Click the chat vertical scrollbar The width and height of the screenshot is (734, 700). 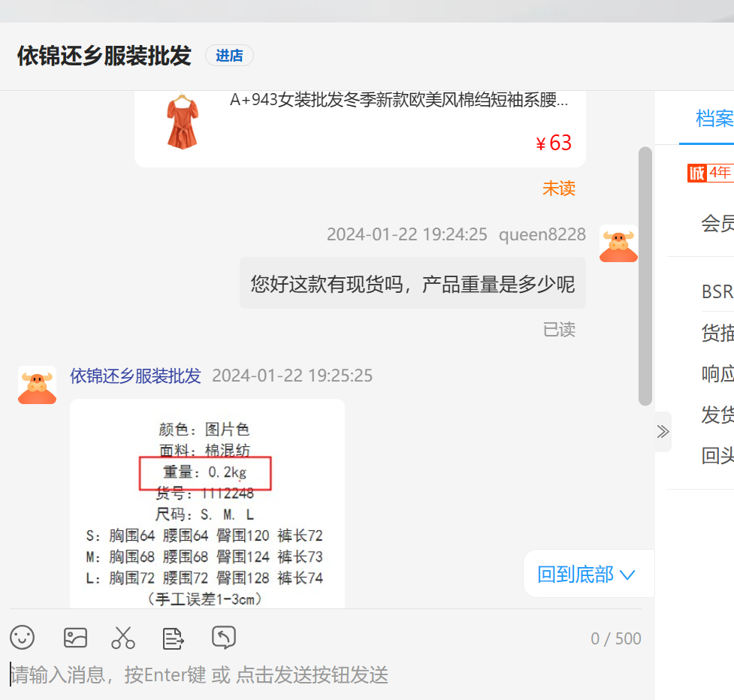tap(645, 276)
